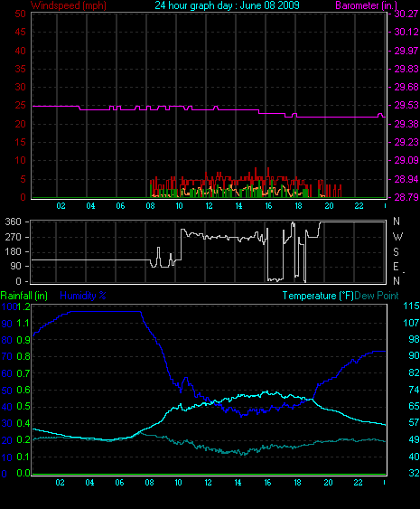The height and width of the screenshot is (509, 420).
Task: Select the Humidity % legend label
Action: 83,296
